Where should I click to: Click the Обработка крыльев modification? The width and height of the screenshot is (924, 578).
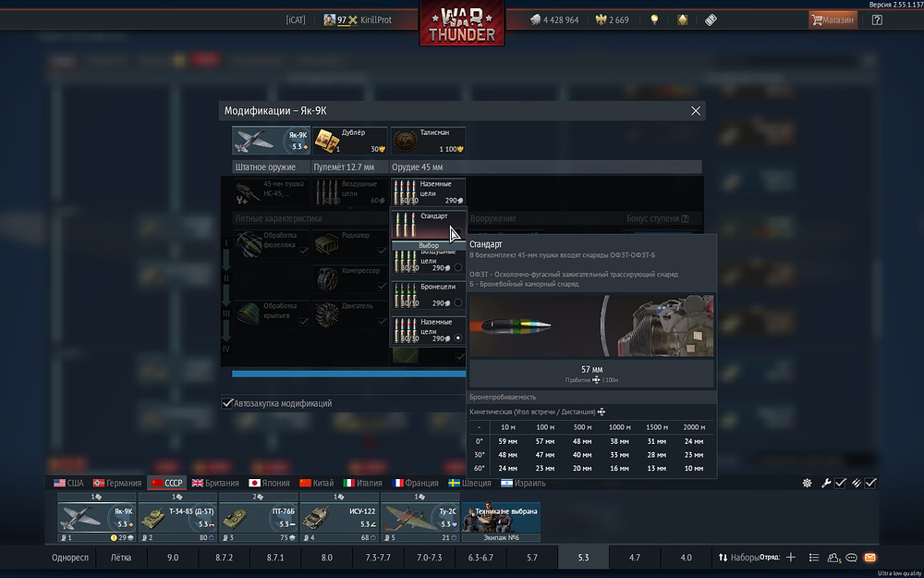pyautogui.click(x=272, y=314)
